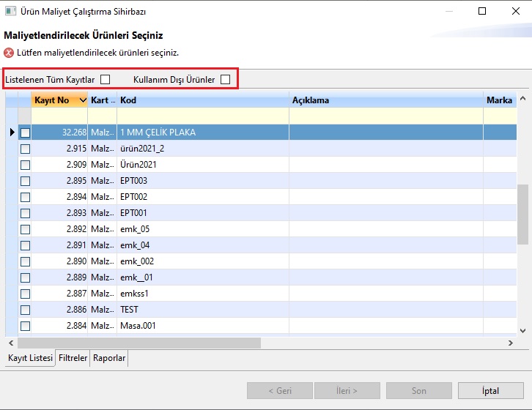
Task: Click the filter cell under the Kod column
Action: [x=202, y=116]
